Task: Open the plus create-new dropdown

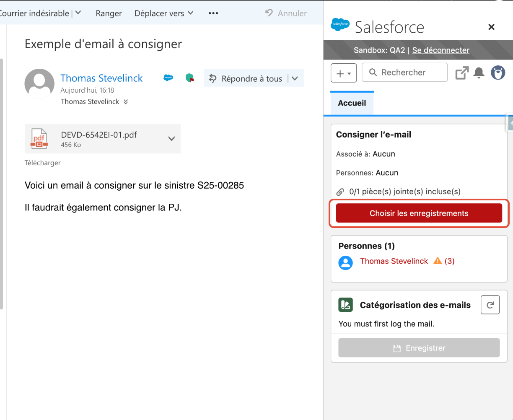Action: pos(344,73)
